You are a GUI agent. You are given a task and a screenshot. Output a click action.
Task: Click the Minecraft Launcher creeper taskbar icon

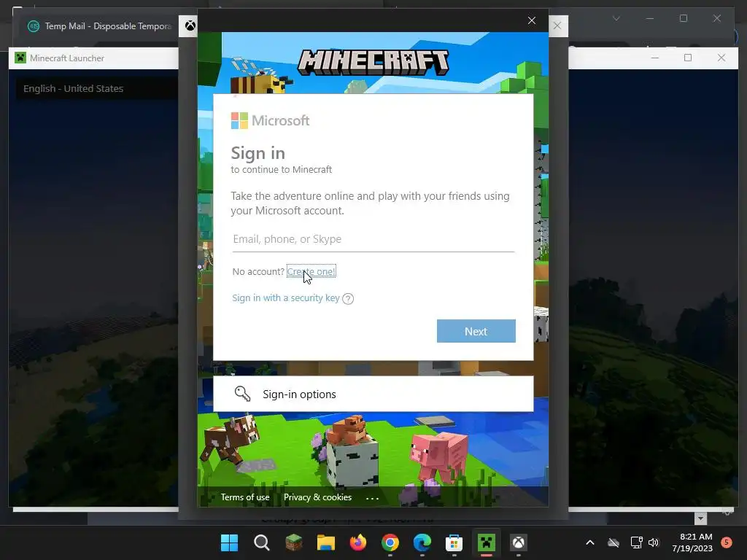[487, 542]
